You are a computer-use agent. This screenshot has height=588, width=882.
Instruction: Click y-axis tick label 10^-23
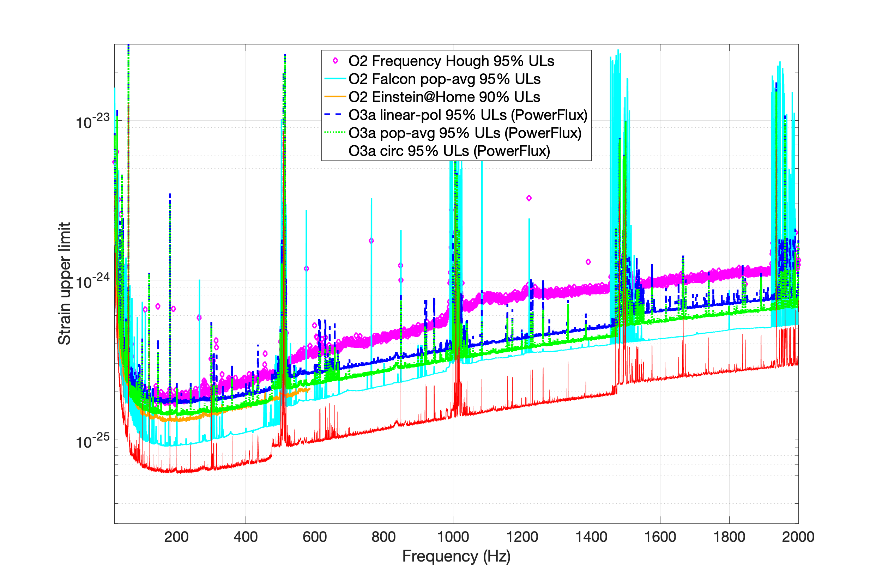(x=93, y=121)
